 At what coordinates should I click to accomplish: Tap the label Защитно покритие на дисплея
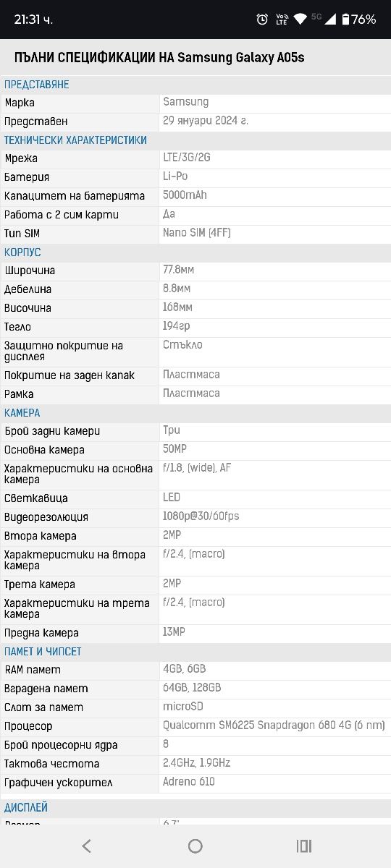[64, 351]
